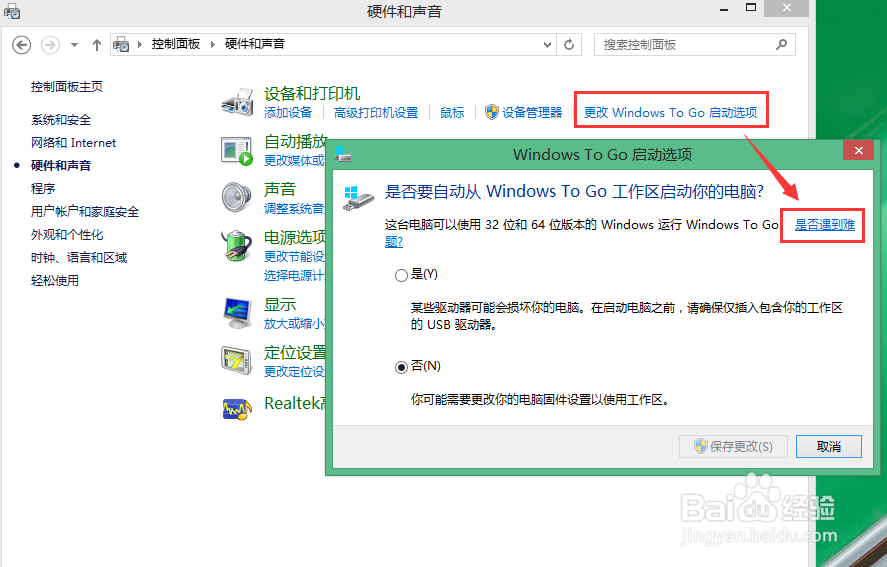Click the Sound speaker icon
Screen dimensions: 887x567
[236, 197]
